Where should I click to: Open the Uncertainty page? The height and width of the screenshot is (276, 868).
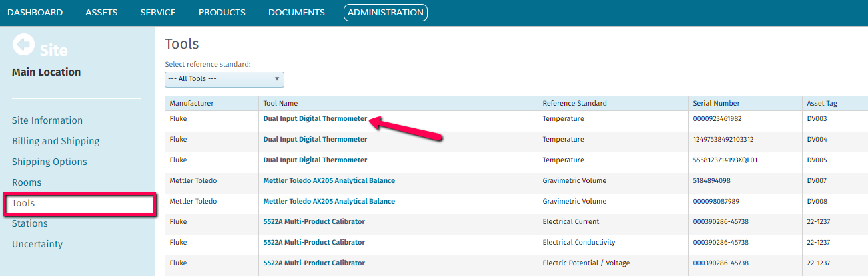(x=37, y=244)
